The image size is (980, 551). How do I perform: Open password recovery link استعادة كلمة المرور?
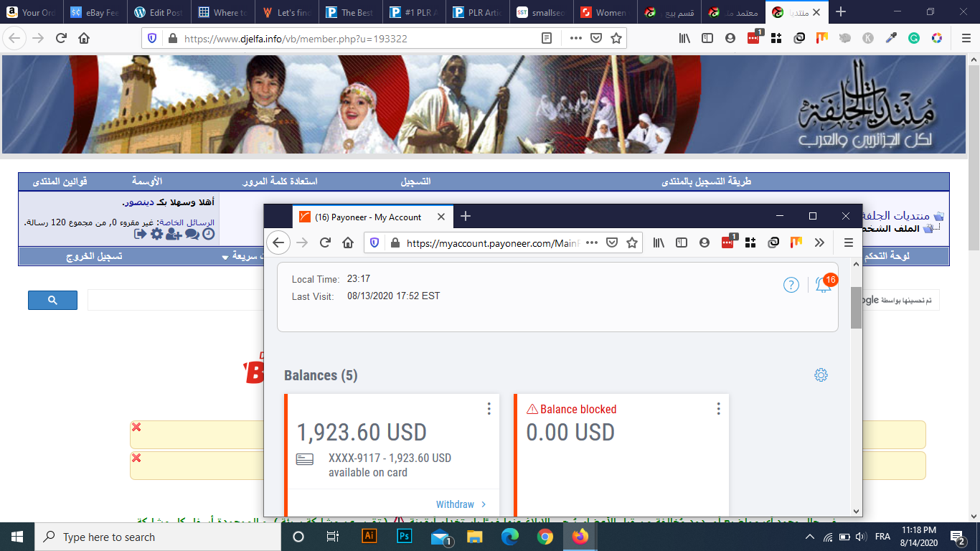281,182
